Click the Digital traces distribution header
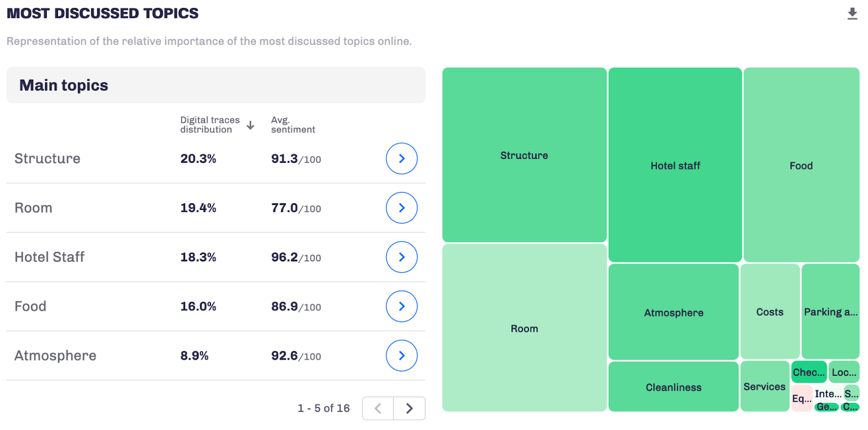This screenshot has width=868, height=430. click(210, 125)
